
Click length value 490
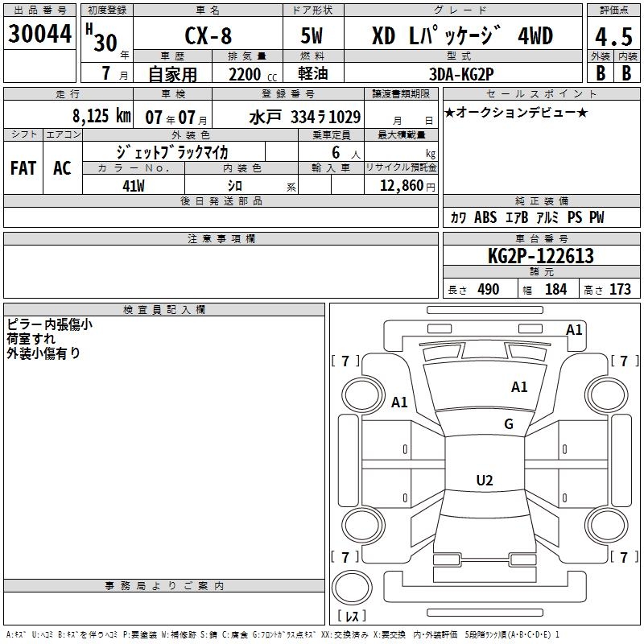[x=489, y=289]
